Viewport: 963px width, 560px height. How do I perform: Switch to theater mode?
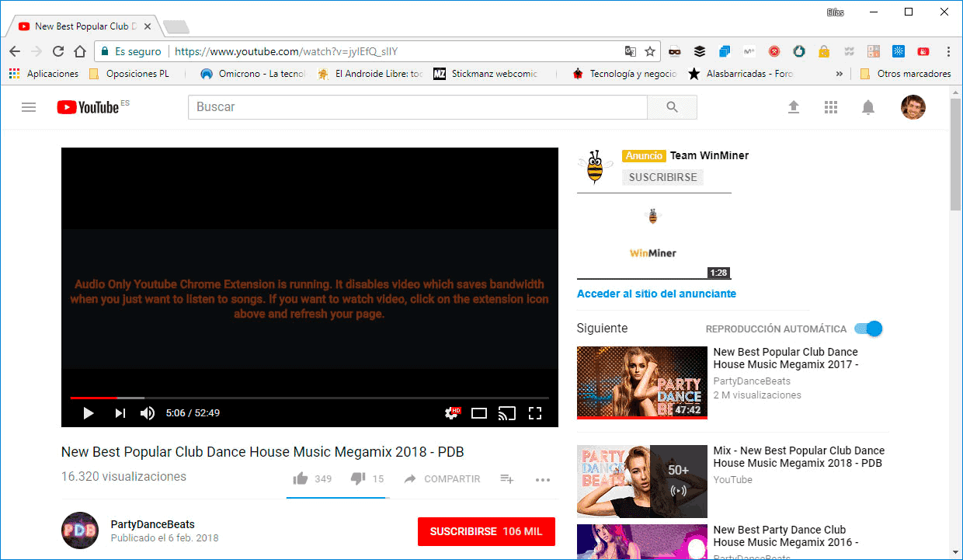(479, 413)
